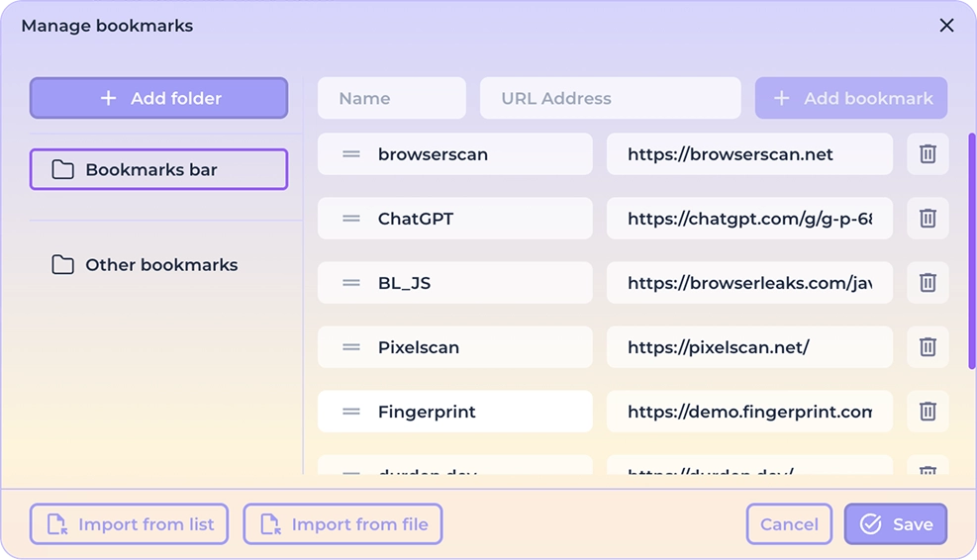
Task: Click the Add bookmark button
Action: coord(851,98)
